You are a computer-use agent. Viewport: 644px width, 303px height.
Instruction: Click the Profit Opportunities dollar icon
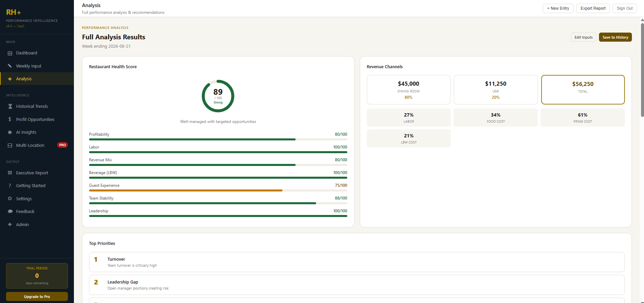click(x=10, y=119)
